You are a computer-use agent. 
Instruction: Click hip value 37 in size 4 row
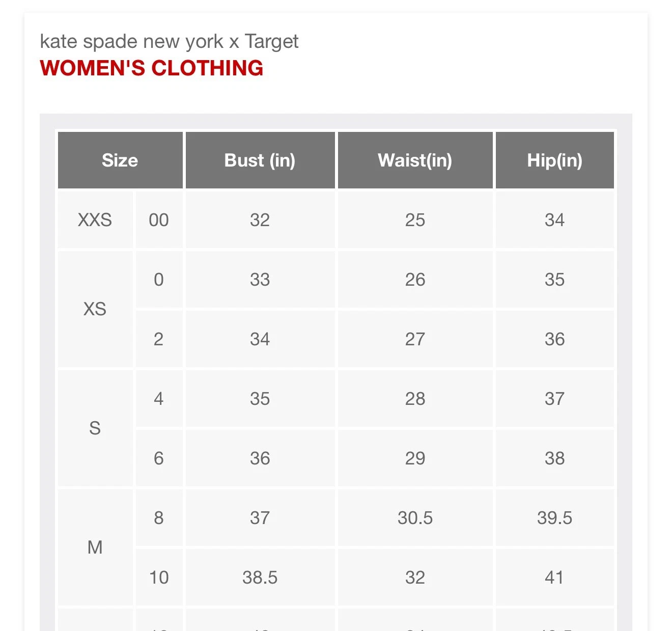click(554, 399)
